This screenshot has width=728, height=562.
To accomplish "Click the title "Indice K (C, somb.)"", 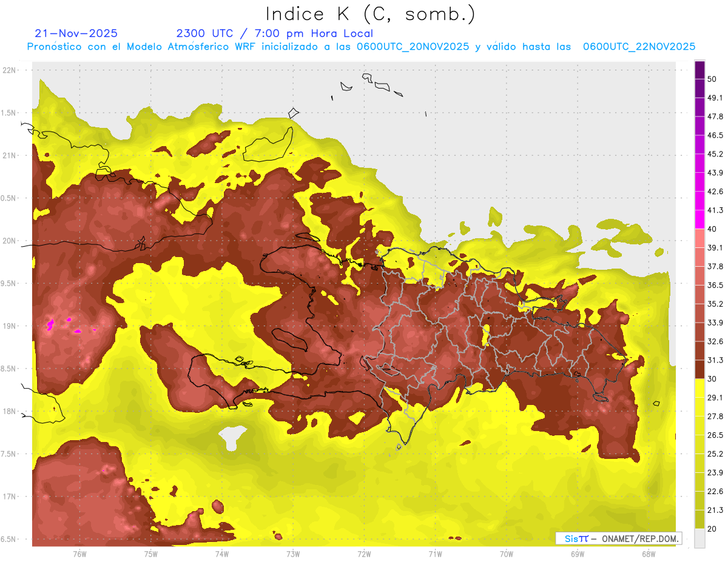I will point(370,14).
